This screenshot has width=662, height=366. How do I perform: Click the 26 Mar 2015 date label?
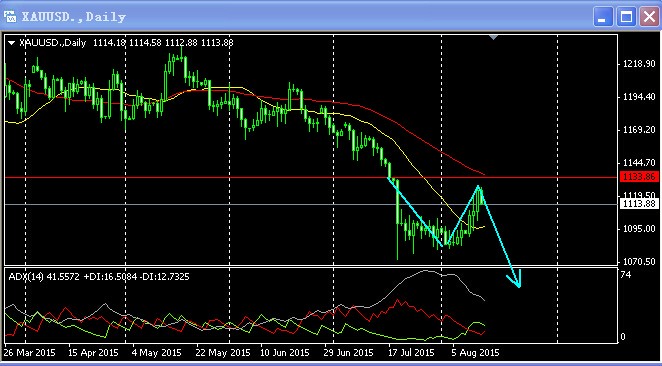[30, 352]
